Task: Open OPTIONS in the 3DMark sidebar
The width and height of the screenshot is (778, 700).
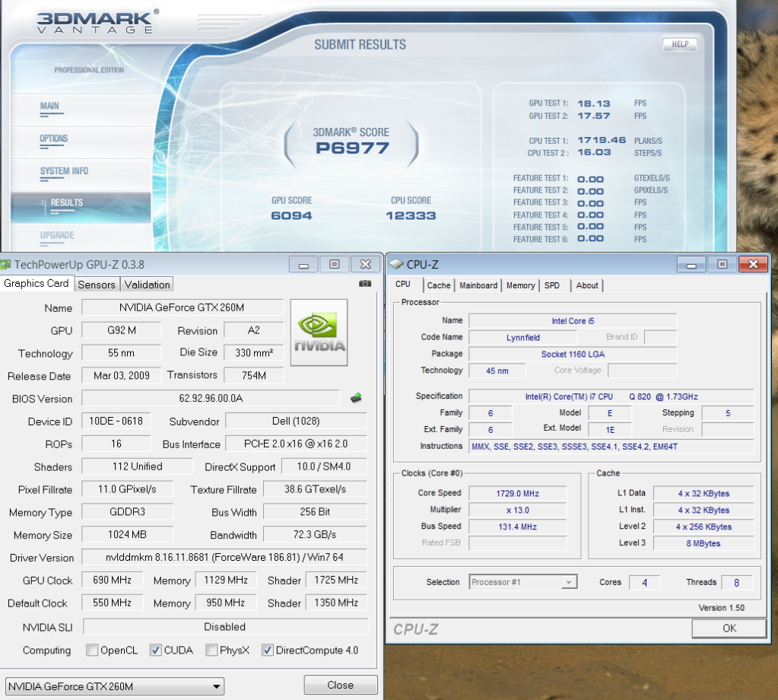Action: [53, 138]
